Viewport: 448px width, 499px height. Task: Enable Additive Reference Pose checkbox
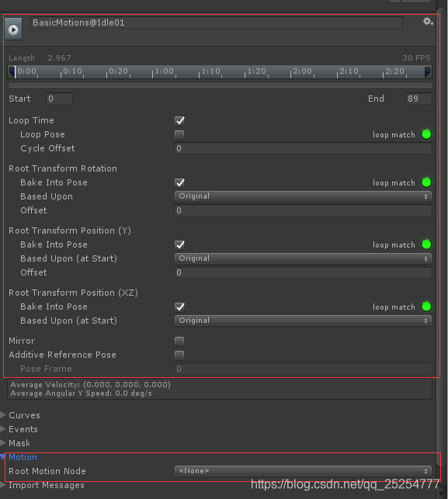point(179,355)
